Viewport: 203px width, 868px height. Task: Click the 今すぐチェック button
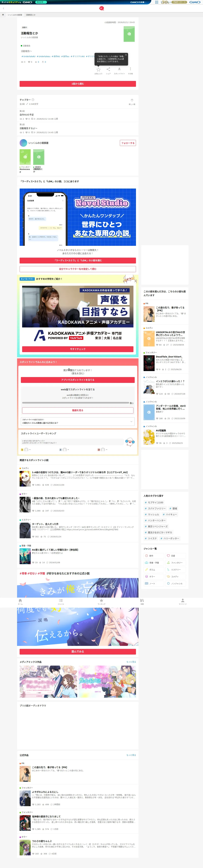78,349
